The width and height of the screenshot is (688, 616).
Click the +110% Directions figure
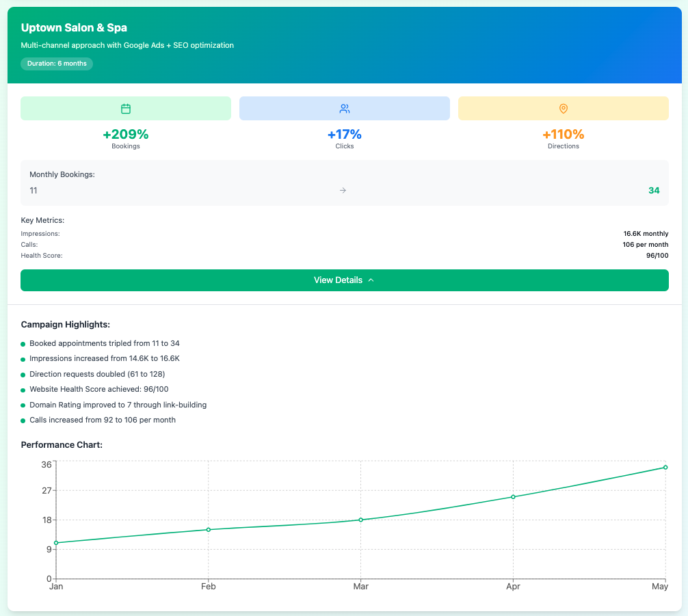pos(564,134)
